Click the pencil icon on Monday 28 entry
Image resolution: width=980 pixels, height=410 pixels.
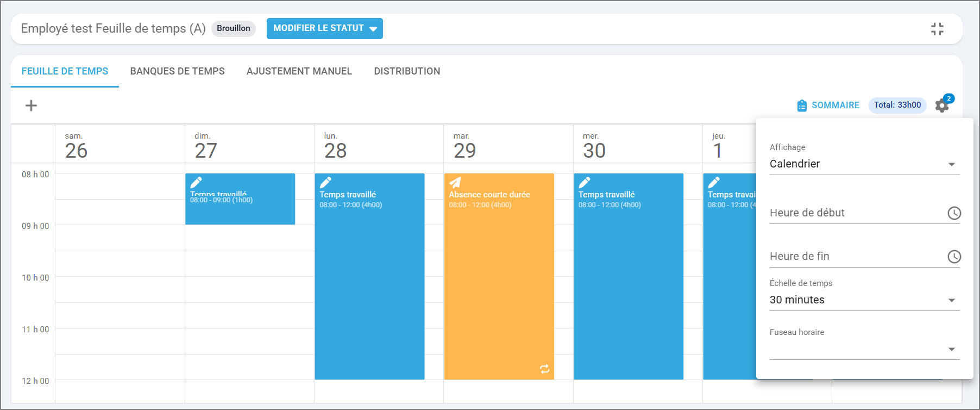325,182
